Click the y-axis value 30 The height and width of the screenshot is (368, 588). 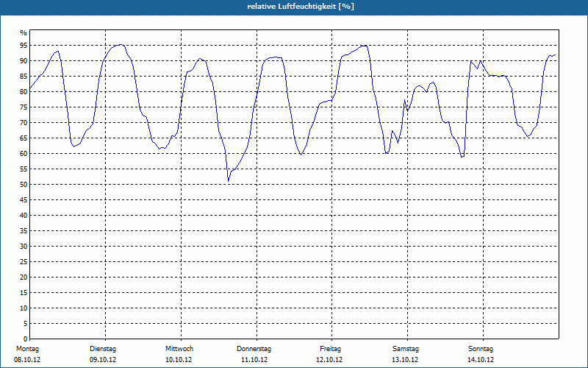point(24,247)
